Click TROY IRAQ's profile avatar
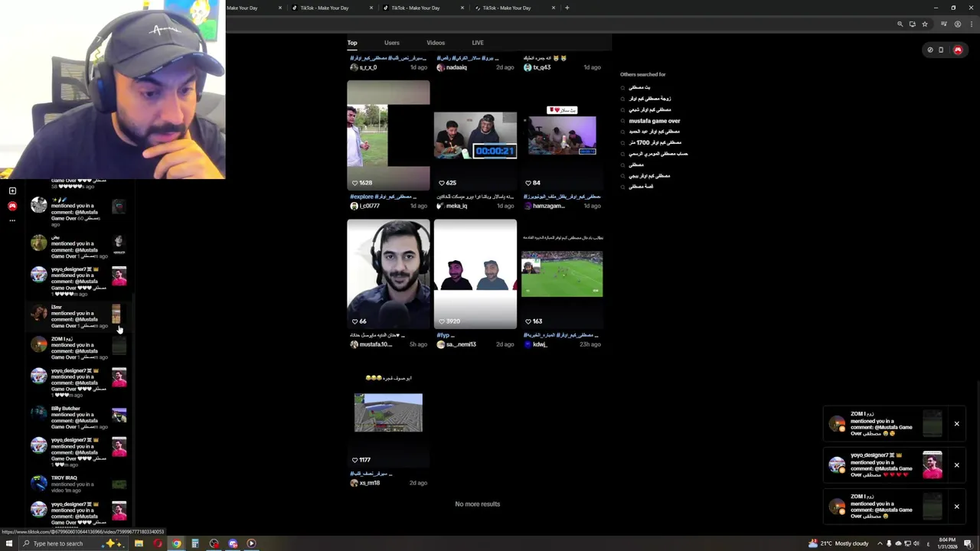This screenshot has height=551, width=980. coord(38,483)
